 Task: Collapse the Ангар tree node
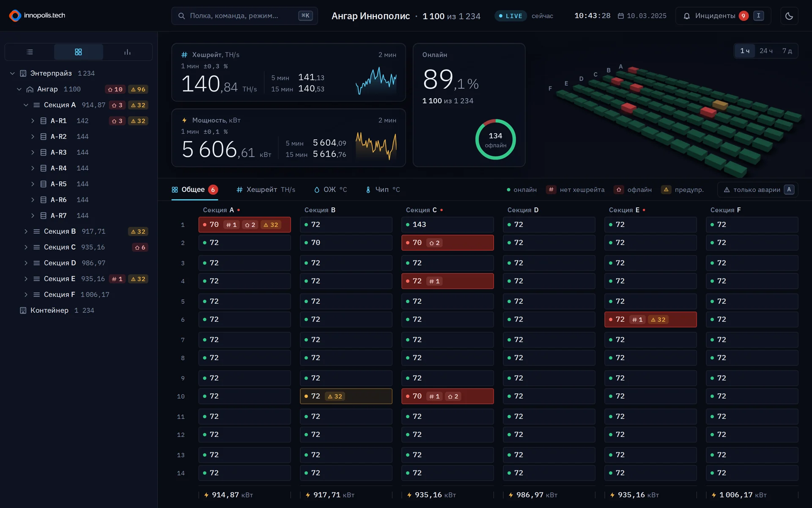pyautogui.click(x=19, y=89)
